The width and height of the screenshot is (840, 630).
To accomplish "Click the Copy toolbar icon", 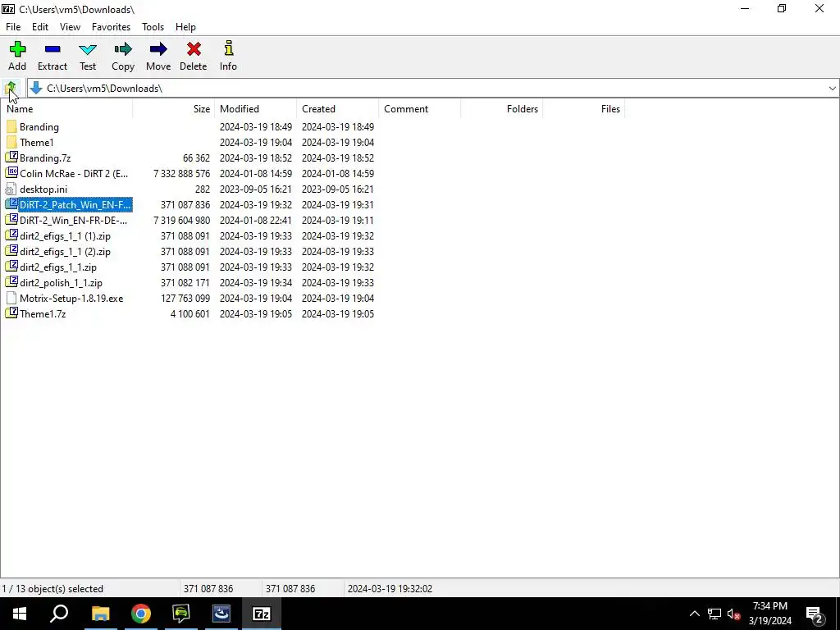I will point(123,49).
